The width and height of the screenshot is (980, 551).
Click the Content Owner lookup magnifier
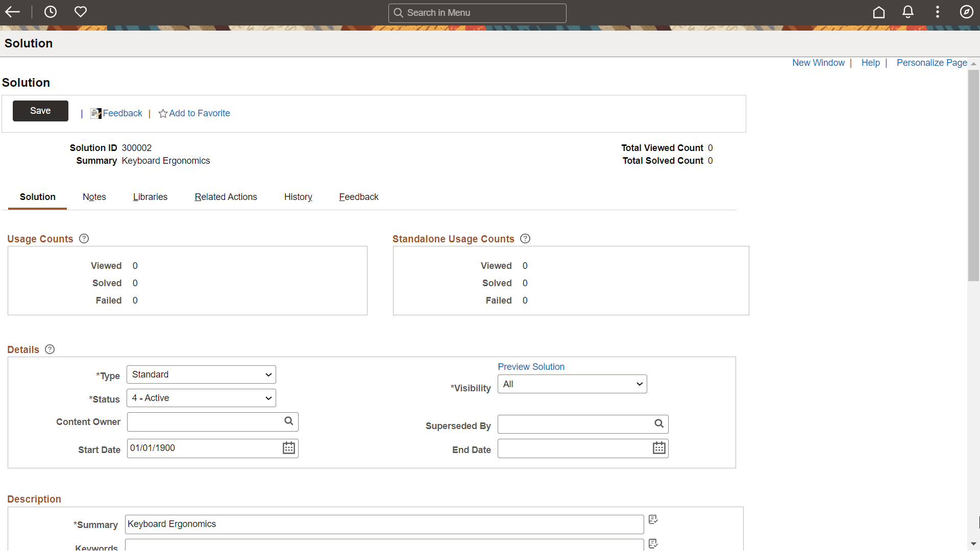[288, 421]
